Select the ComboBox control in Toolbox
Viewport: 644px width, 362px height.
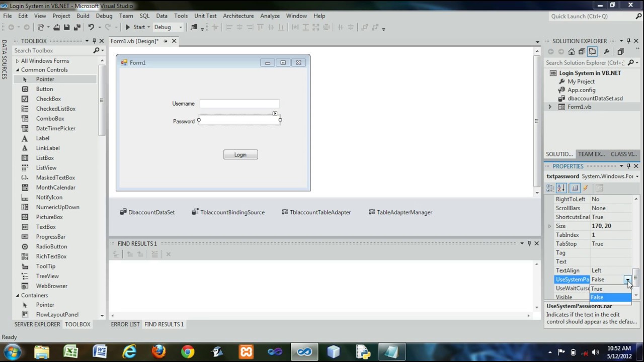[49, 119]
